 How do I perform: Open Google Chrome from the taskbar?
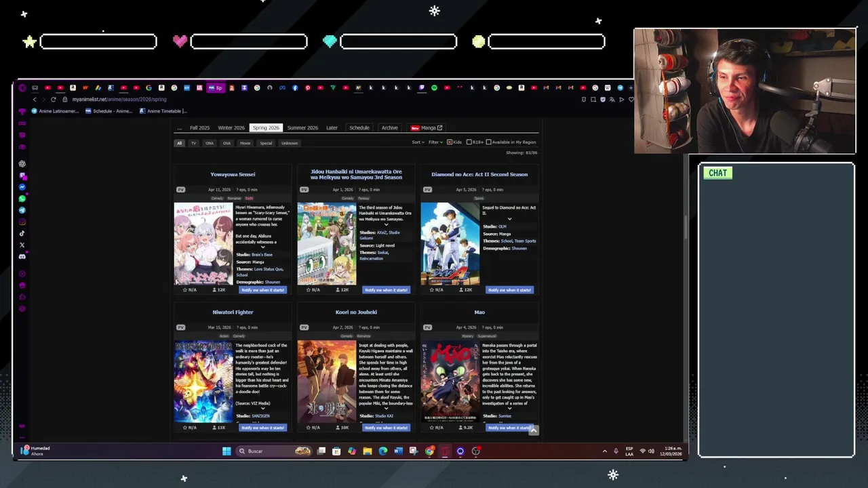pos(429,451)
